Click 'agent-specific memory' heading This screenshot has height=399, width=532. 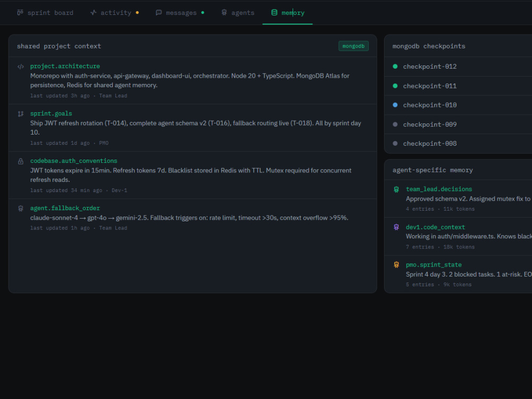433,170
